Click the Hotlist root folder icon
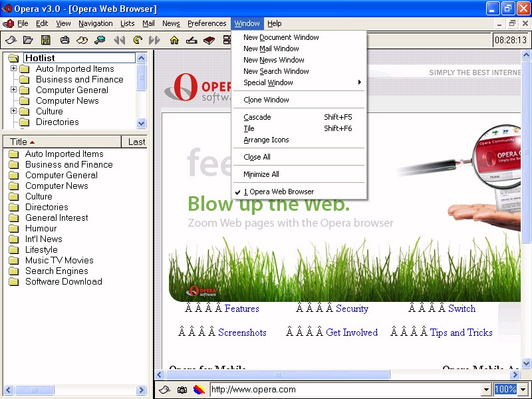Image resolution: width=532 pixels, height=399 pixels. click(13, 58)
